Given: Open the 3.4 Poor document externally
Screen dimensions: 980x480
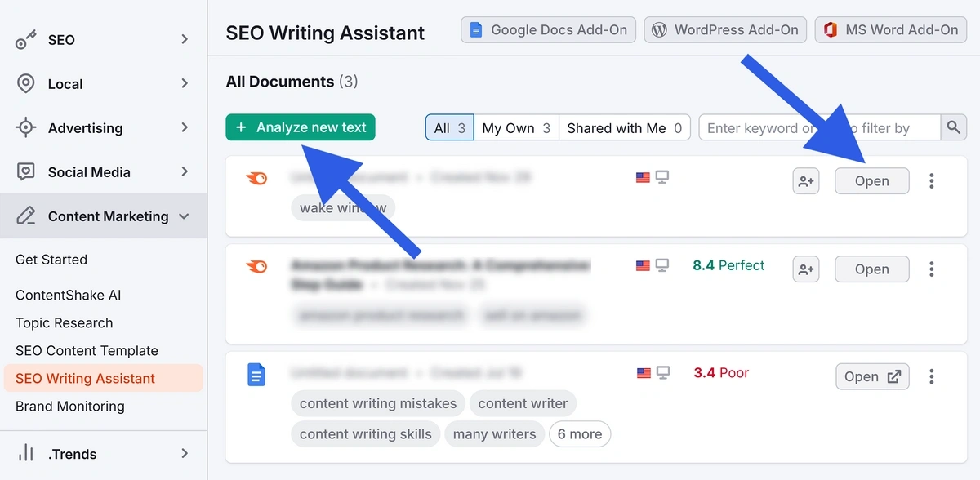Looking at the screenshot, I should tap(872, 376).
